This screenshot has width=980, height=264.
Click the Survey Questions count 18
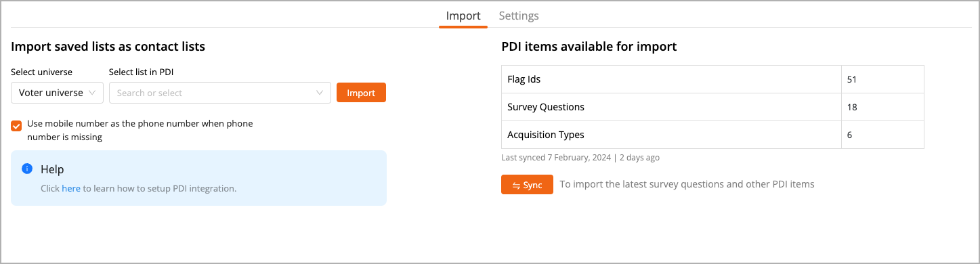[852, 107]
